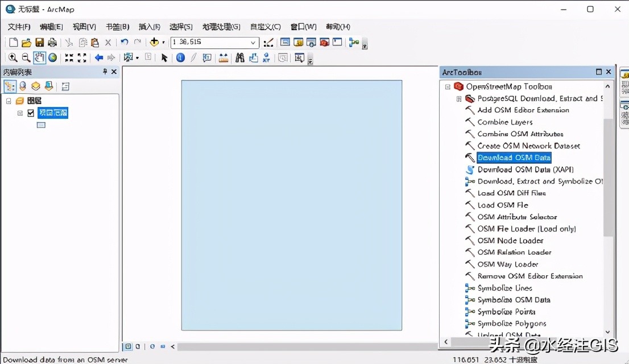The height and width of the screenshot is (364, 629).
Task: Redo the last undone action
Action: click(137, 42)
